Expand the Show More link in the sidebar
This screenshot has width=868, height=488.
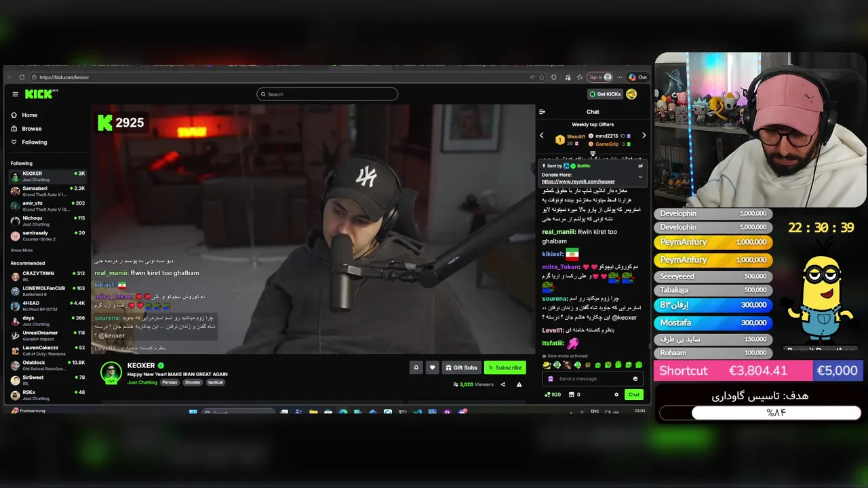pos(22,250)
